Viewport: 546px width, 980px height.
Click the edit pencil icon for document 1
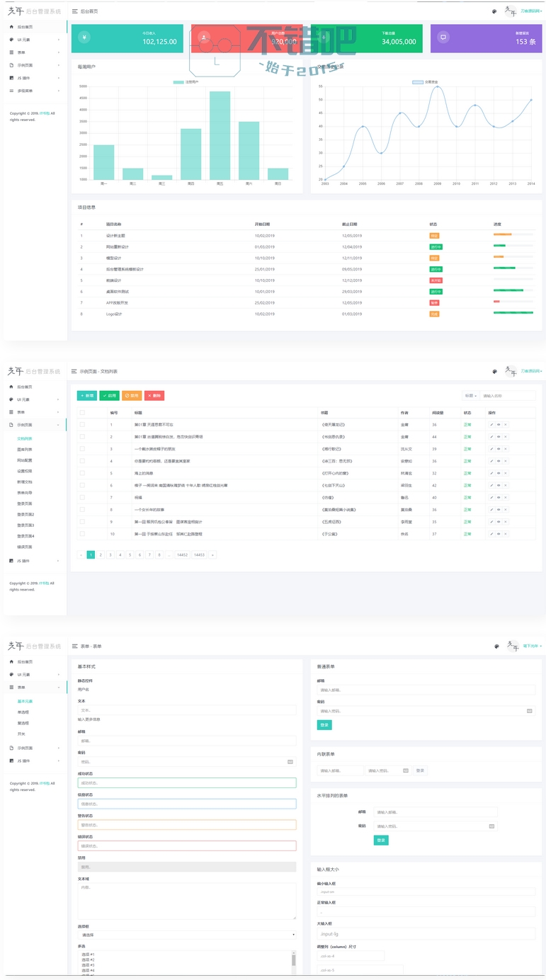click(491, 425)
